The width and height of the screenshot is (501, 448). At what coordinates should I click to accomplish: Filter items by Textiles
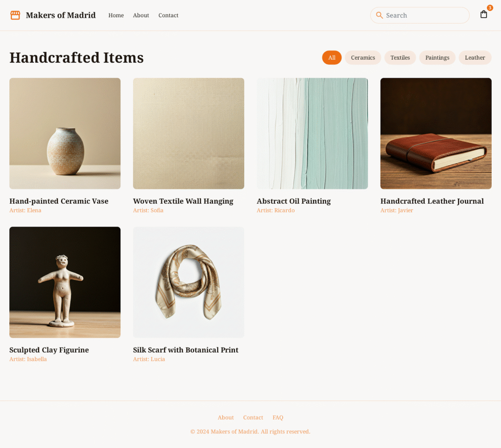[400, 58]
